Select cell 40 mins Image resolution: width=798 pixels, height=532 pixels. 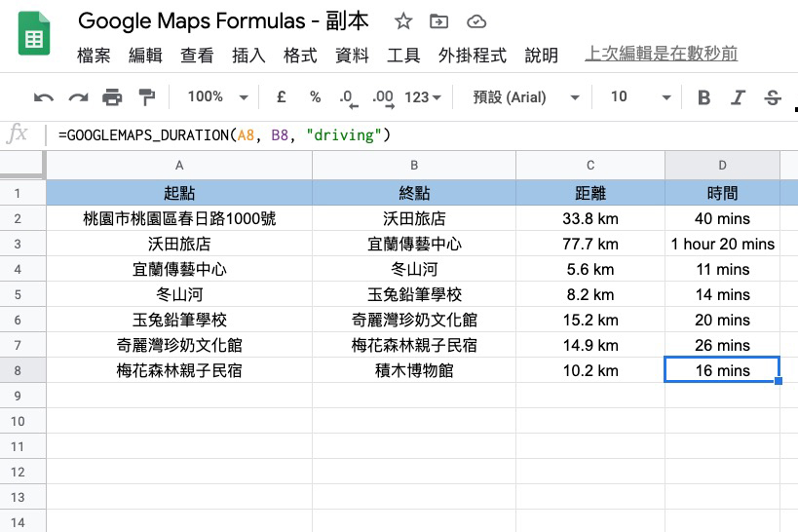click(x=722, y=218)
